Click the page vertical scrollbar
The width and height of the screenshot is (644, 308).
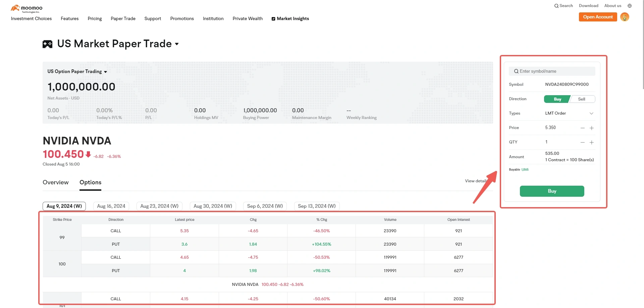click(x=643, y=44)
